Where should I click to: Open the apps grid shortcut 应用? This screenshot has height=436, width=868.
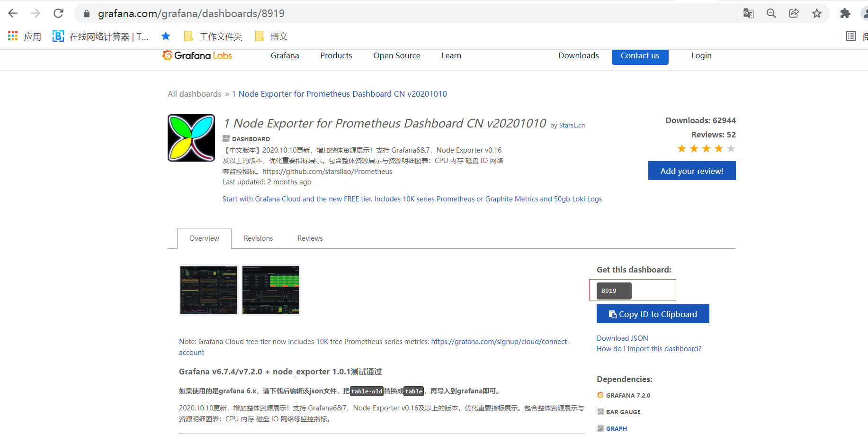(25, 36)
